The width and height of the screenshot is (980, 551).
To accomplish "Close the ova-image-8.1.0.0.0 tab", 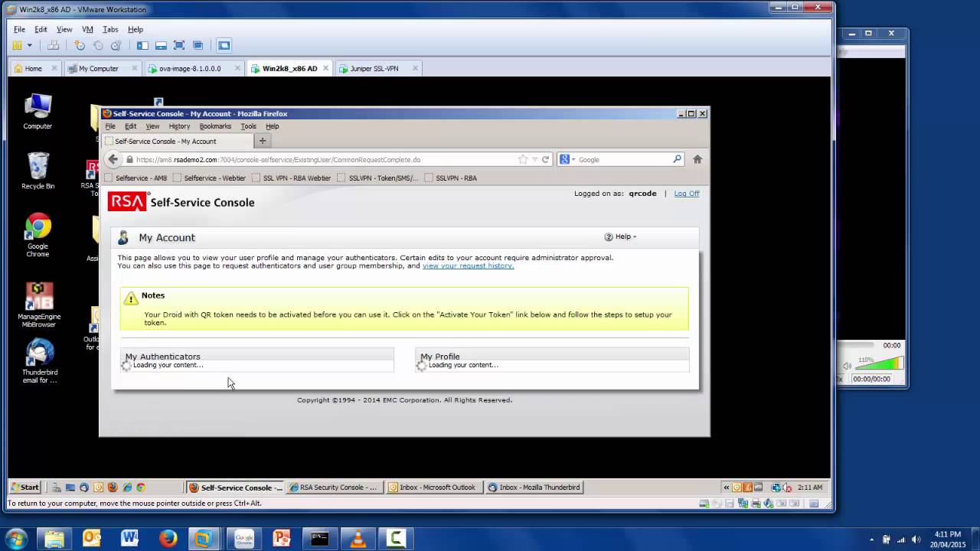I will click(237, 68).
